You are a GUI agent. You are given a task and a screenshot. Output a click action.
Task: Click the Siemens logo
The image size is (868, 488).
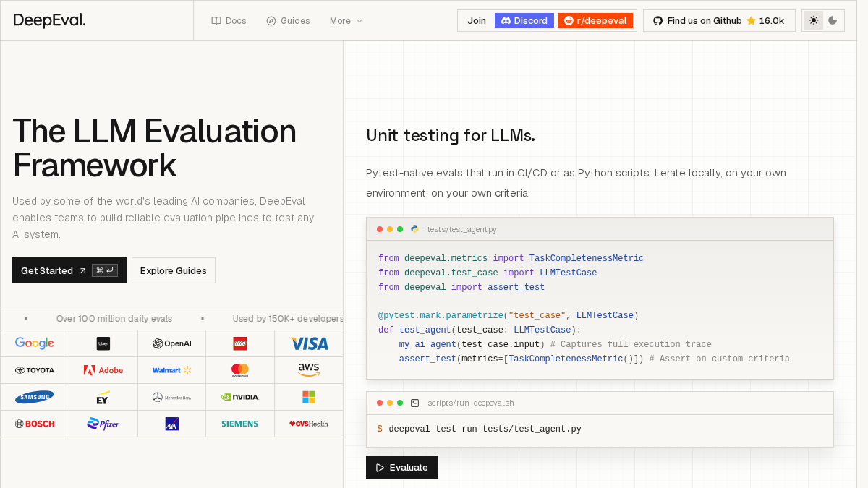240,424
